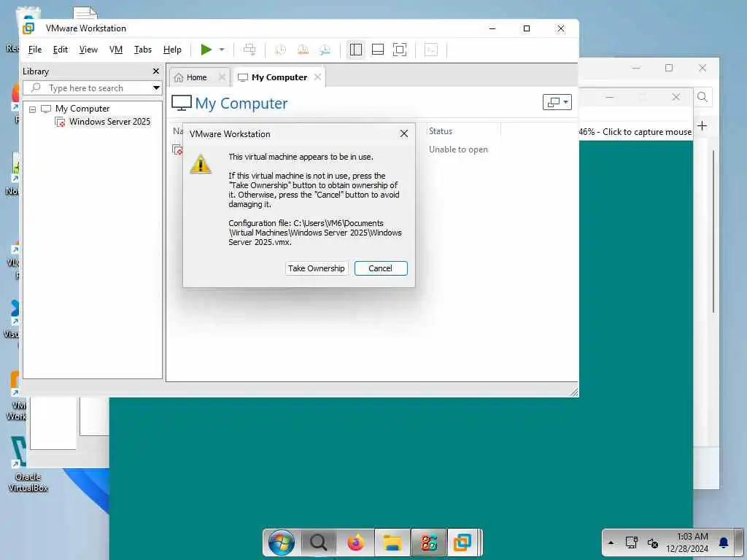The image size is (747, 560).
Task: Select My Computer in the library tree
Action: (x=82, y=109)
